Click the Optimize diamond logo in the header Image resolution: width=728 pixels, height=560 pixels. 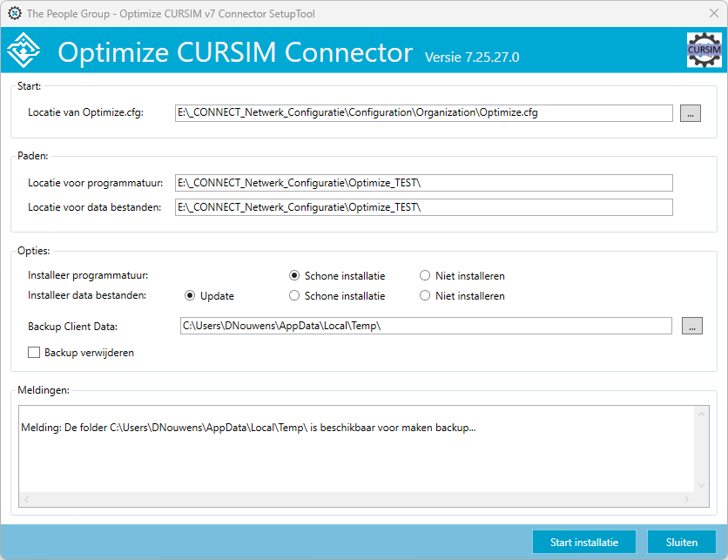[x=24, y=51]
